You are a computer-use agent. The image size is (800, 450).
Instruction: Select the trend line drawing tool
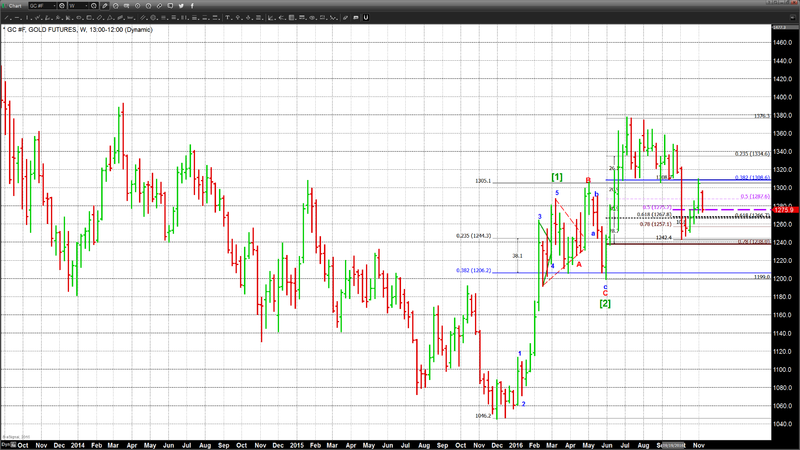point(7,17)
